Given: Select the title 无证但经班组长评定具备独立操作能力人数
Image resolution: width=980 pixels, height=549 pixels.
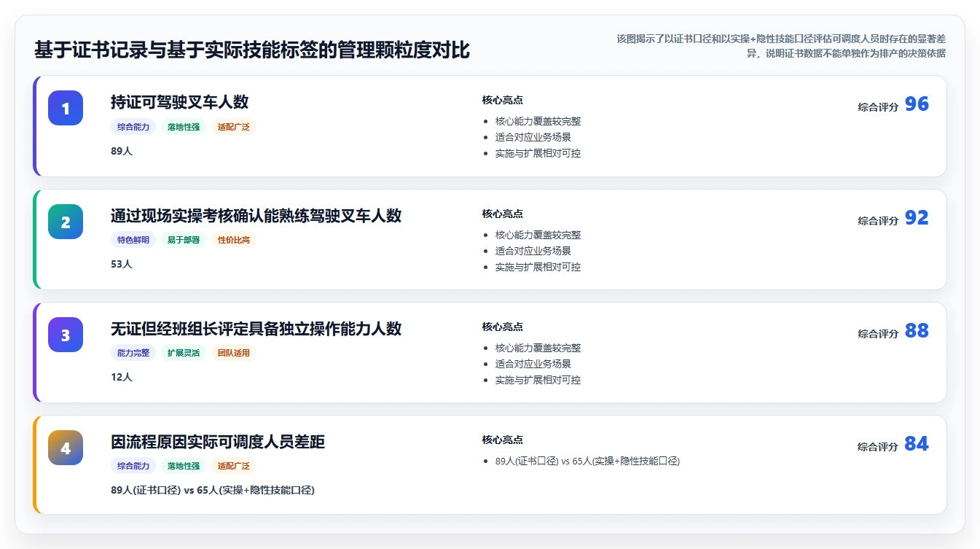Looking at the screenshot, I should (256, 329).
